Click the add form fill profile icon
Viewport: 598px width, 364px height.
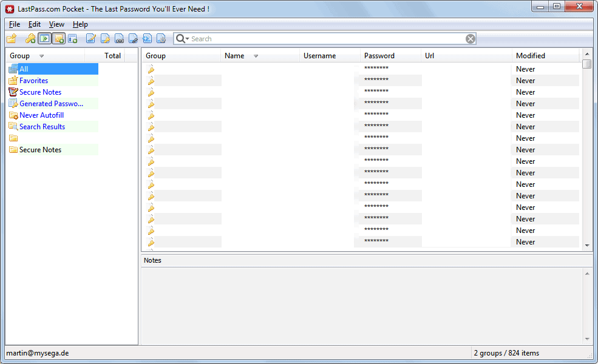coord(72,38)
